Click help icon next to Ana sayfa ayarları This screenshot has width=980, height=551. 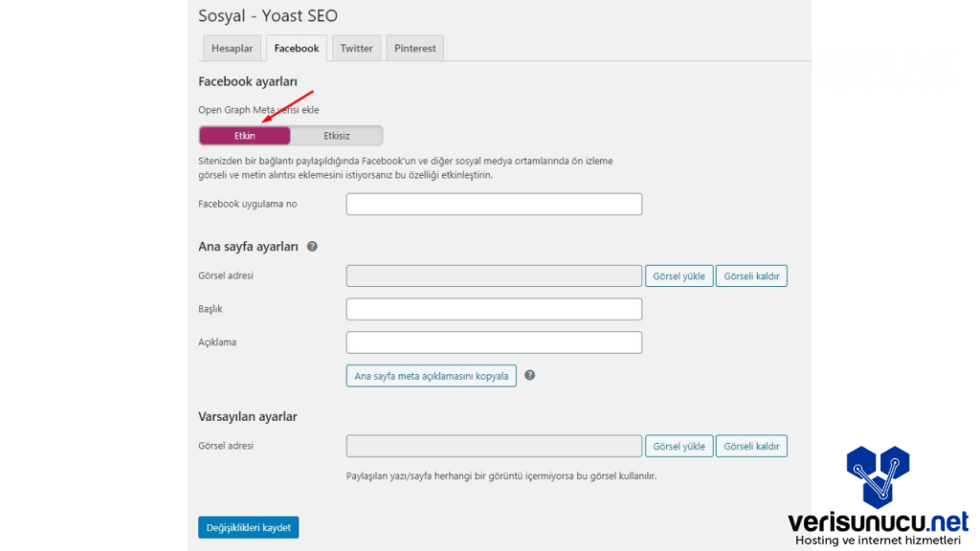click(312, 247)
